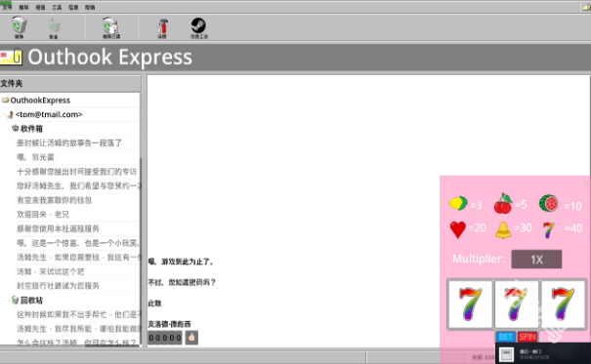Open the 工具 menu
This screenshot has height=364, width=591.
(x=57, y=7)
